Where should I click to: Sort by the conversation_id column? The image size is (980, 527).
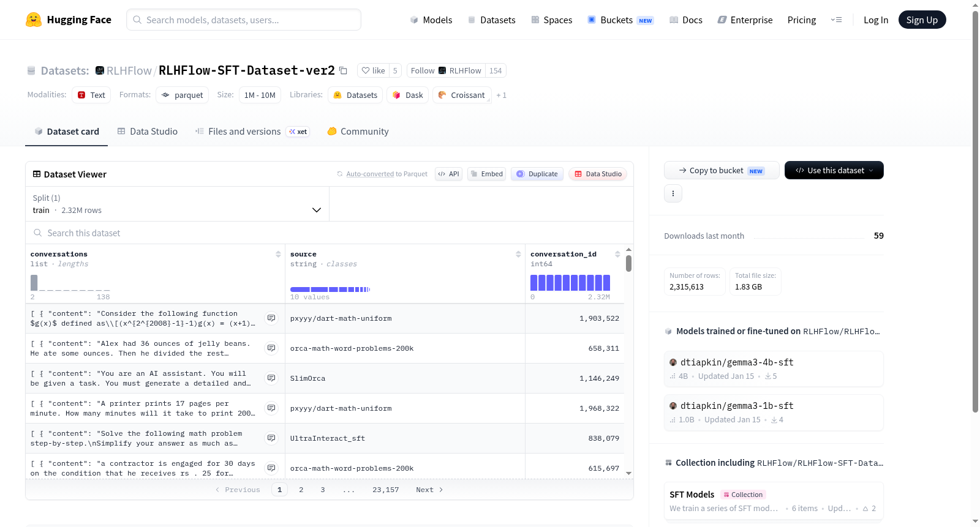click(617, 254)
